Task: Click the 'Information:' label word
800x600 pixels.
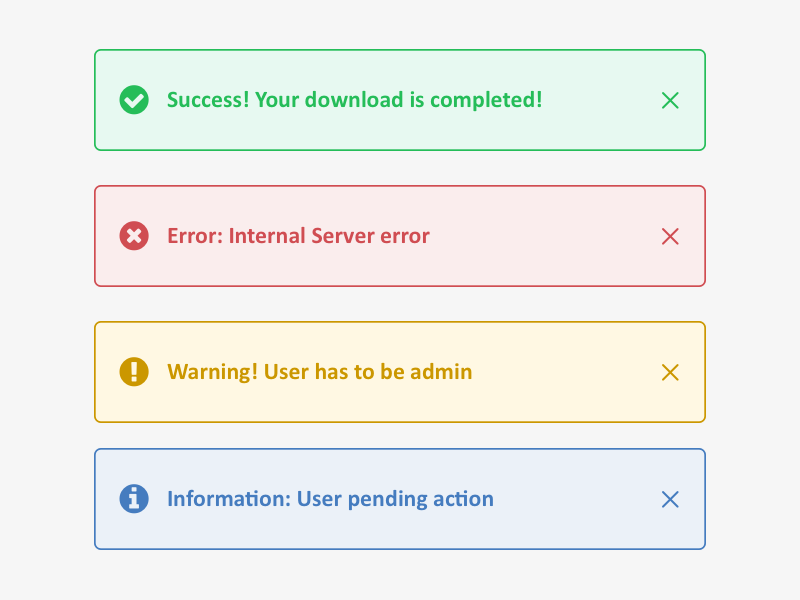Action: (229, 499)
